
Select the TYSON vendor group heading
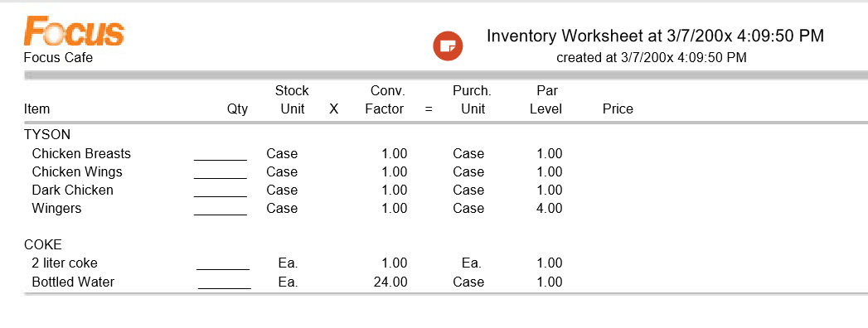[47, 135]
